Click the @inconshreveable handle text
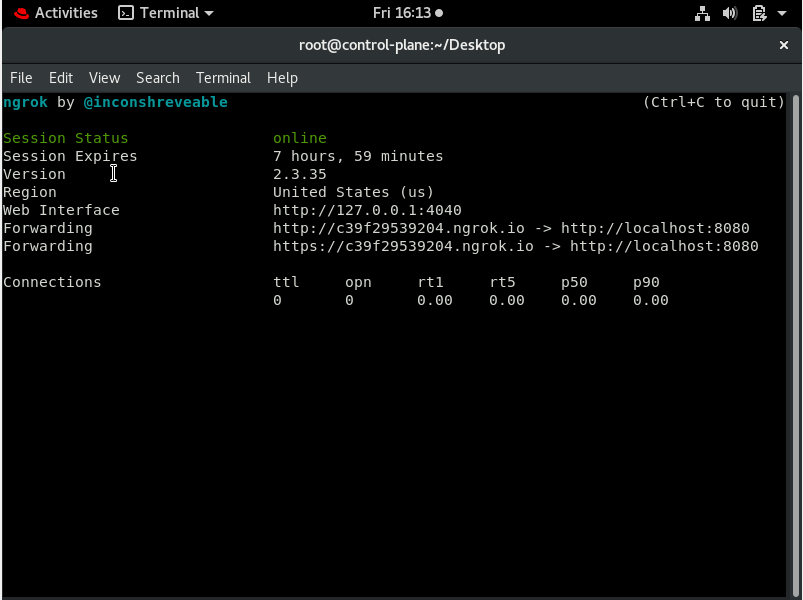This screenshot has height=600, width=803. click(x=156, y=102)
